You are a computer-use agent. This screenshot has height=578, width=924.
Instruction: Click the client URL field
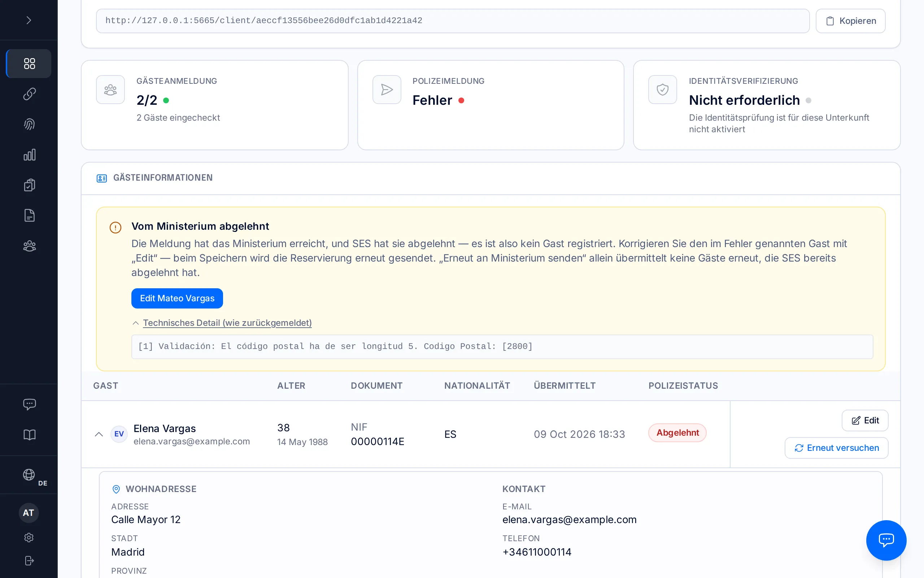453,21
